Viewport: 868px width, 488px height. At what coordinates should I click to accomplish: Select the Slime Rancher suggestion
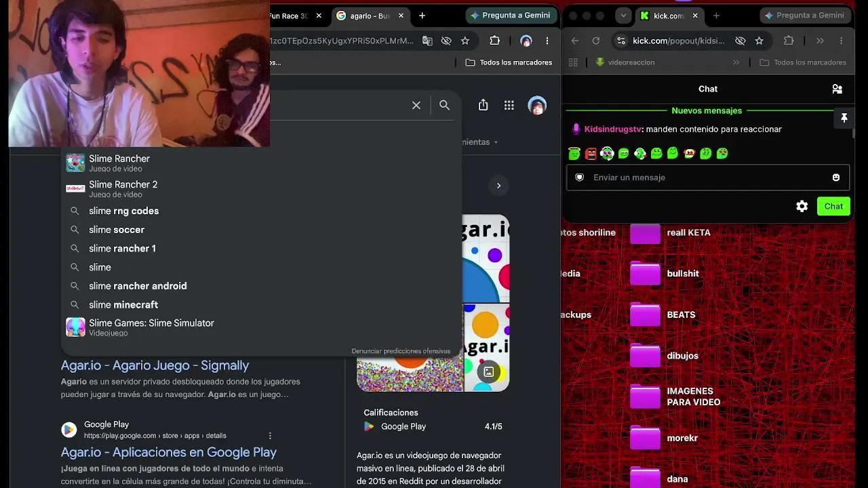point(262,163)
